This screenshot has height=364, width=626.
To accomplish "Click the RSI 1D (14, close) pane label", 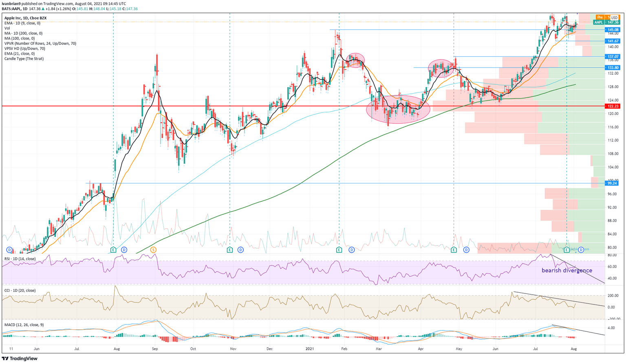I will pyautogui.click(x=20, y=259).
